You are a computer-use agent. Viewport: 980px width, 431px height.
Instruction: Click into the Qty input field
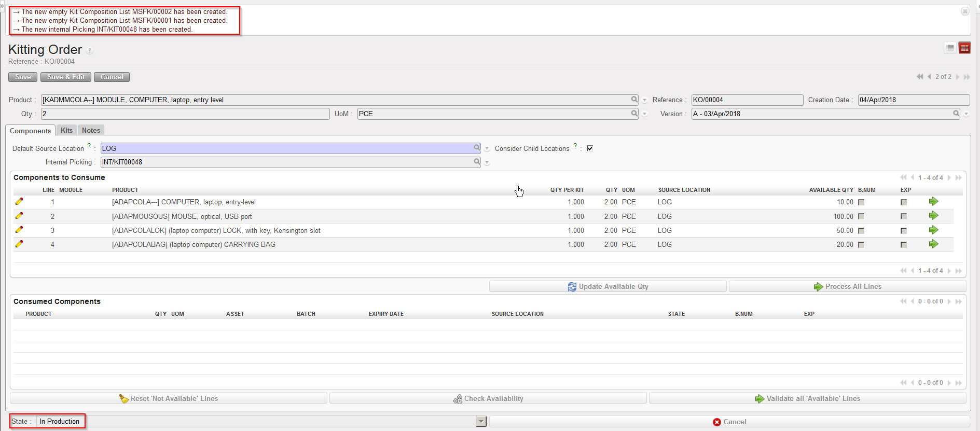[185, 114]
